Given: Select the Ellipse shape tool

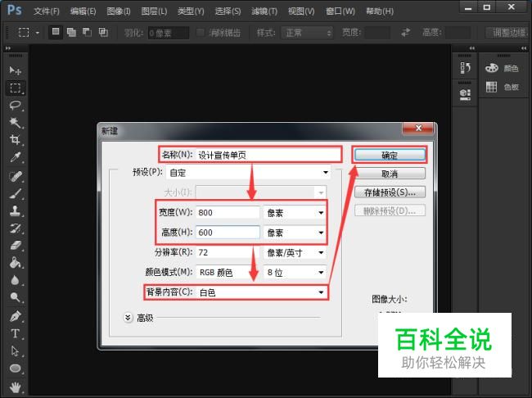Looking at the screenshot, I should 15,369.
